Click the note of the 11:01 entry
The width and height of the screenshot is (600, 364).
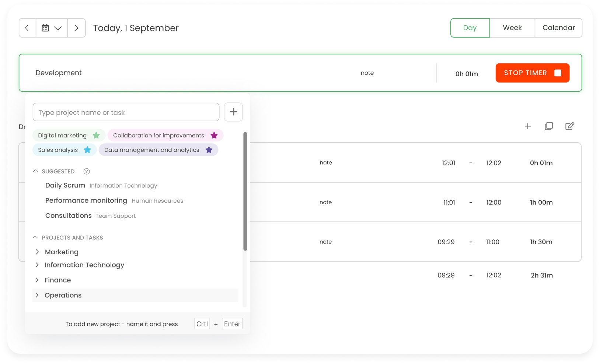[325, 202]
